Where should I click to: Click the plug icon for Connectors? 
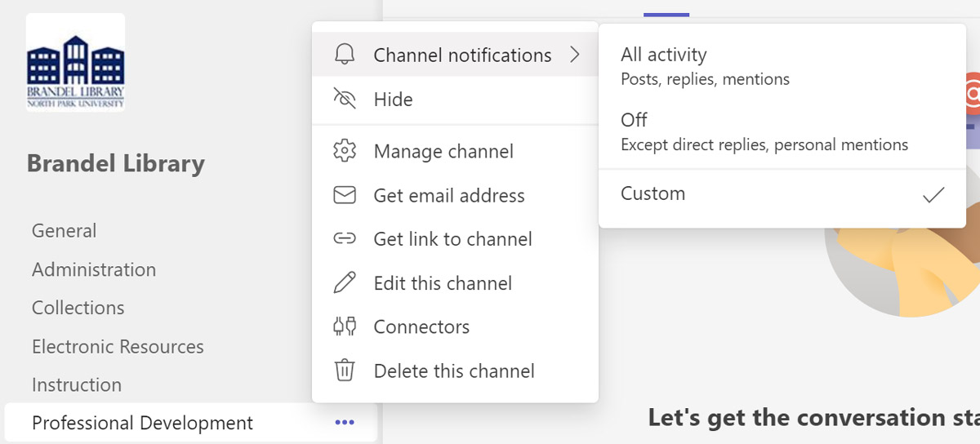[x=345, y=326]
